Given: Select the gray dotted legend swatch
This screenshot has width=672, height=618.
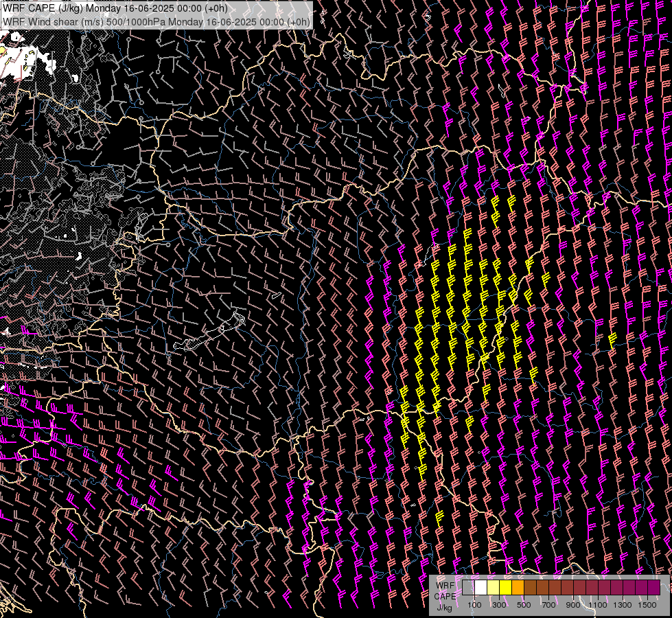Looking at the screenshot, I should click(x=468, y=588).
